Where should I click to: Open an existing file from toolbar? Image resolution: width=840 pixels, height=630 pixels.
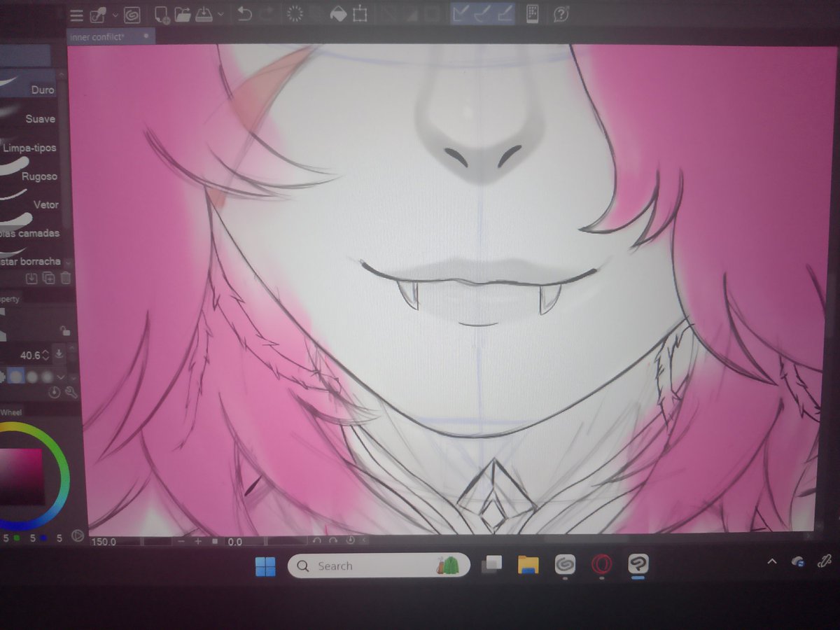pos(183,14)
